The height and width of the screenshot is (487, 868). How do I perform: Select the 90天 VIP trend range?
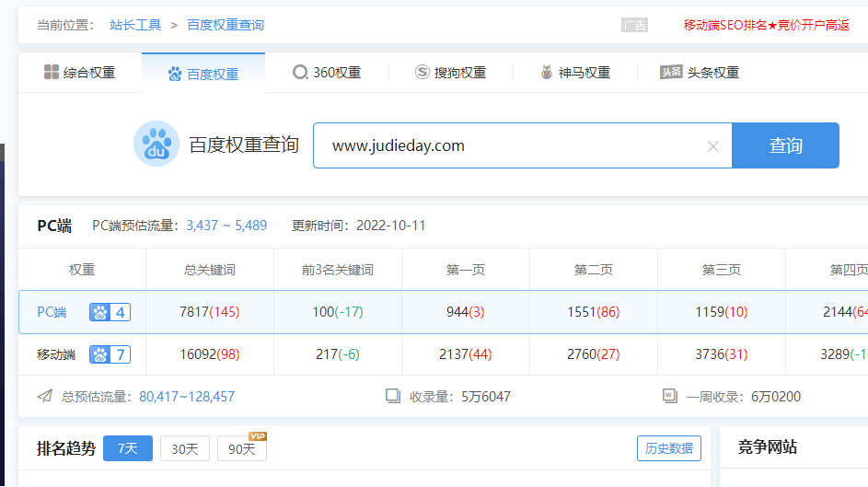242,448
